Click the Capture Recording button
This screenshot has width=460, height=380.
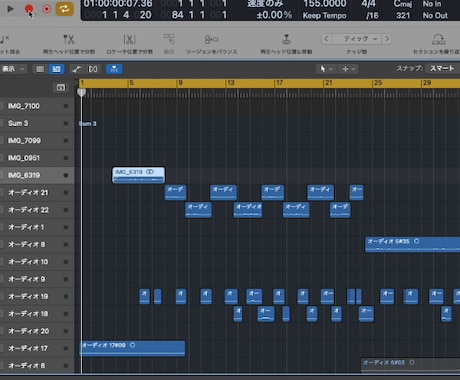47,9
